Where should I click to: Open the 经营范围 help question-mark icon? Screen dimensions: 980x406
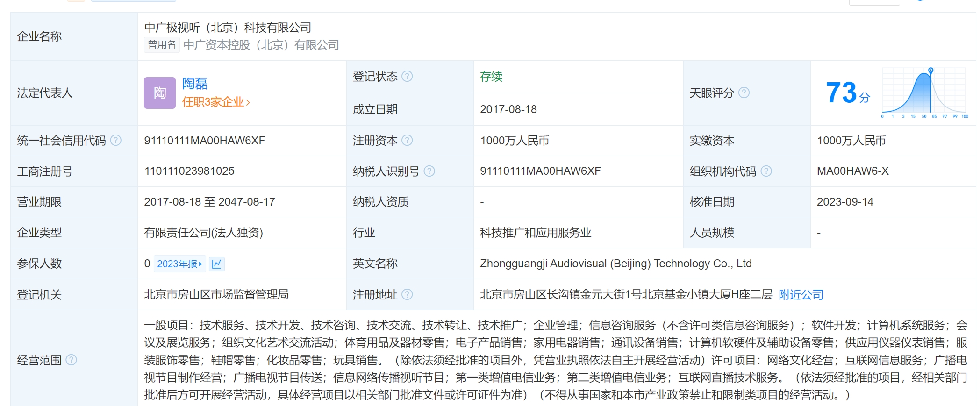pyautogui.click(x=71, y=360)
